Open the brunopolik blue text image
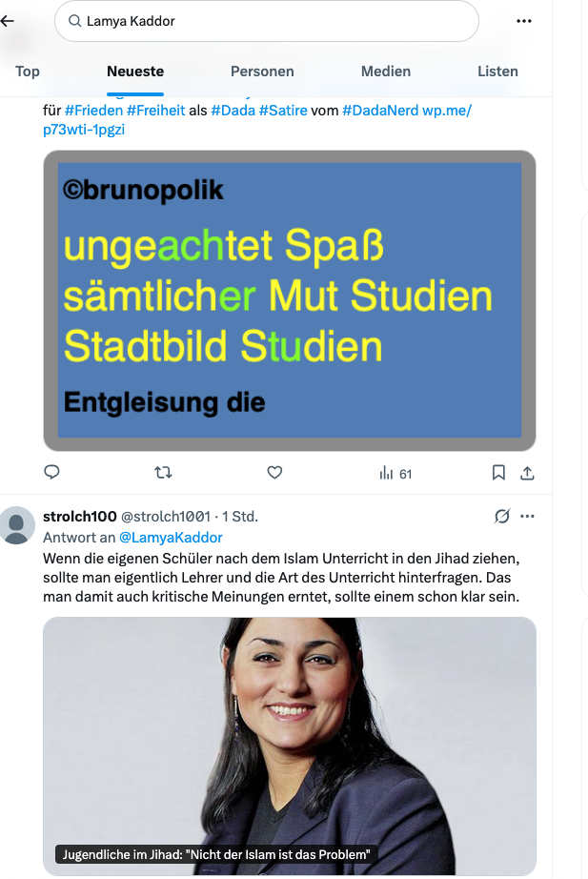The image size is (588, 879). [x=290, y=300]
